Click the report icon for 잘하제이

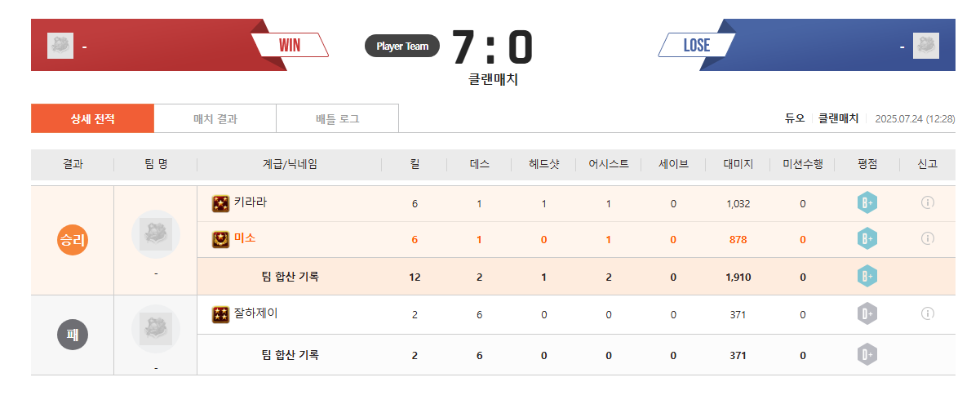927,313
